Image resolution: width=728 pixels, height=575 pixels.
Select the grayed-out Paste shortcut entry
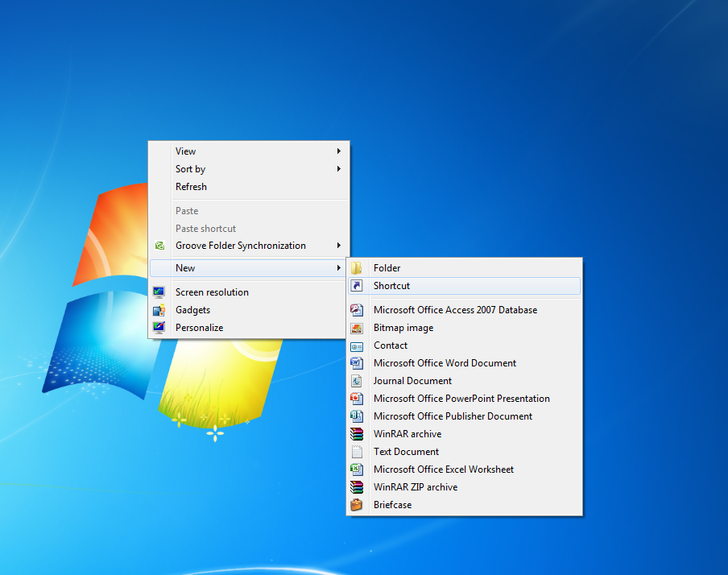tap(249, 229)
